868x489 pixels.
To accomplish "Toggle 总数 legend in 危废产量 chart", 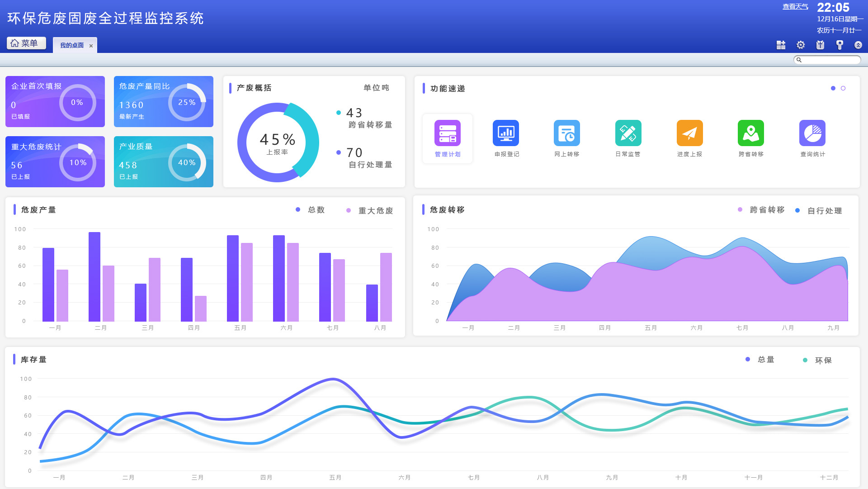I will pos(311,210).
